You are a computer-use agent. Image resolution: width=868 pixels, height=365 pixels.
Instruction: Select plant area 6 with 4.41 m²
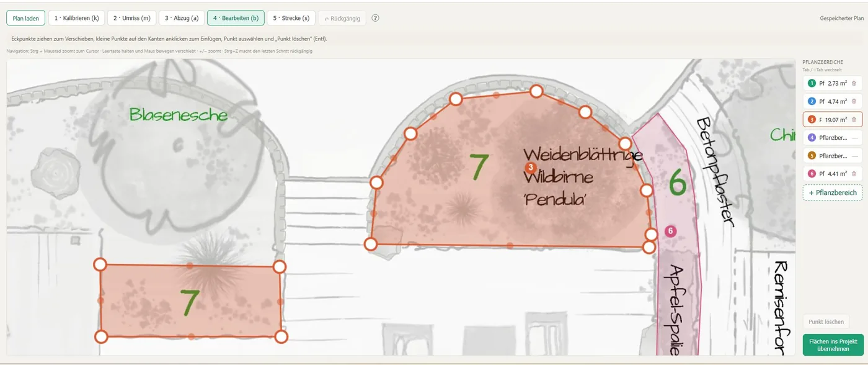(x=833, y=174)
